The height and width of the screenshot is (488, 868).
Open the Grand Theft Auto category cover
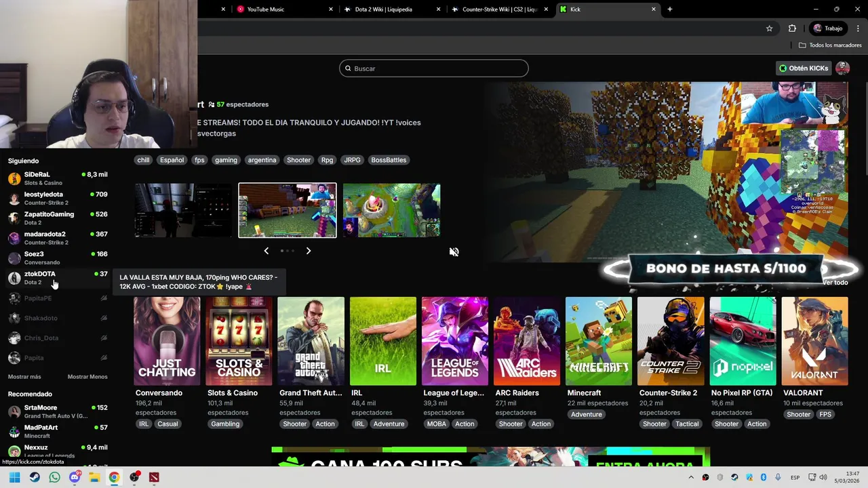point(311,341)
